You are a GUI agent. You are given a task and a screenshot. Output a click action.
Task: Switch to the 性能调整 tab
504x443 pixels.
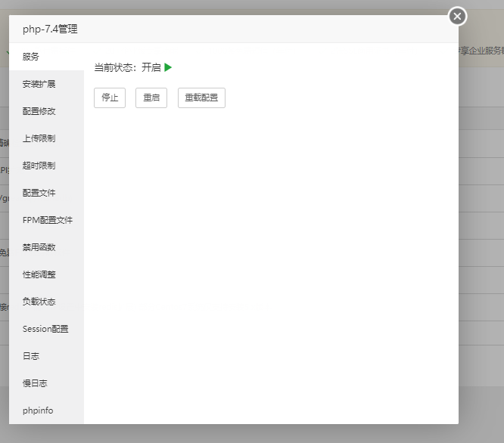coord(39,274)
